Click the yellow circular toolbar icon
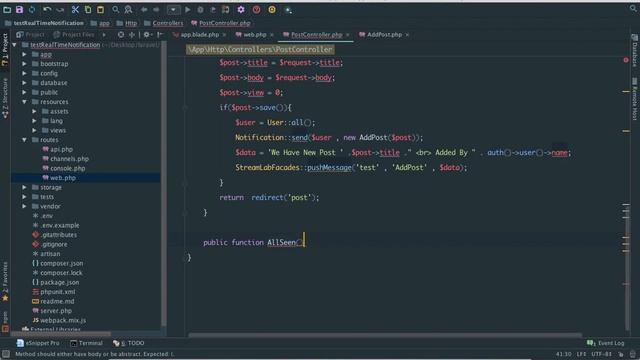Screen dimensions: 640x360 [x=272, y=9]
